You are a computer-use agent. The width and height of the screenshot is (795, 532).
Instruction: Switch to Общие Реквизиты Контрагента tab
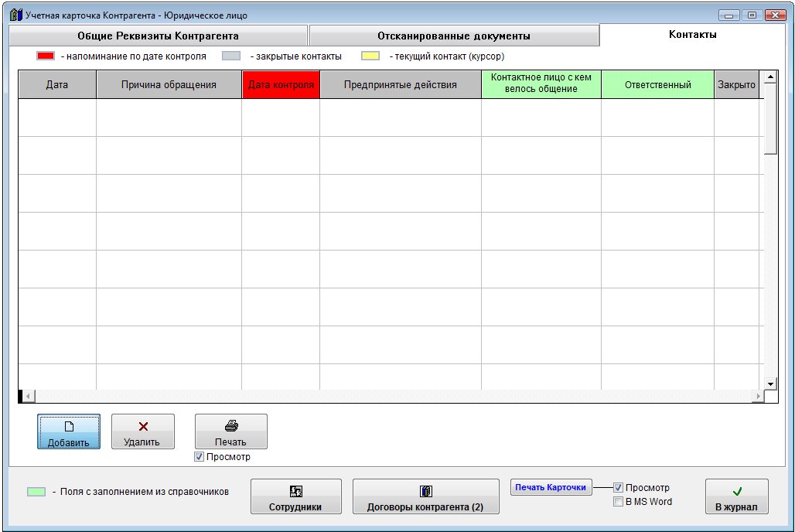click(159, 36)
